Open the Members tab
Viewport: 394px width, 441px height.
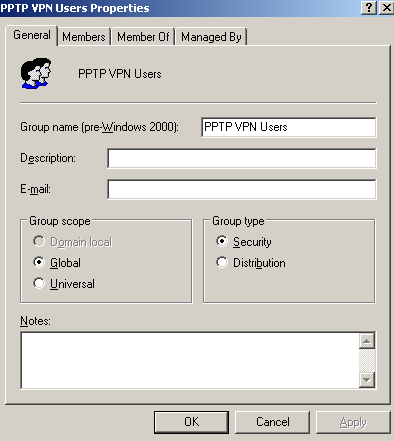click(x=84, y=37)
